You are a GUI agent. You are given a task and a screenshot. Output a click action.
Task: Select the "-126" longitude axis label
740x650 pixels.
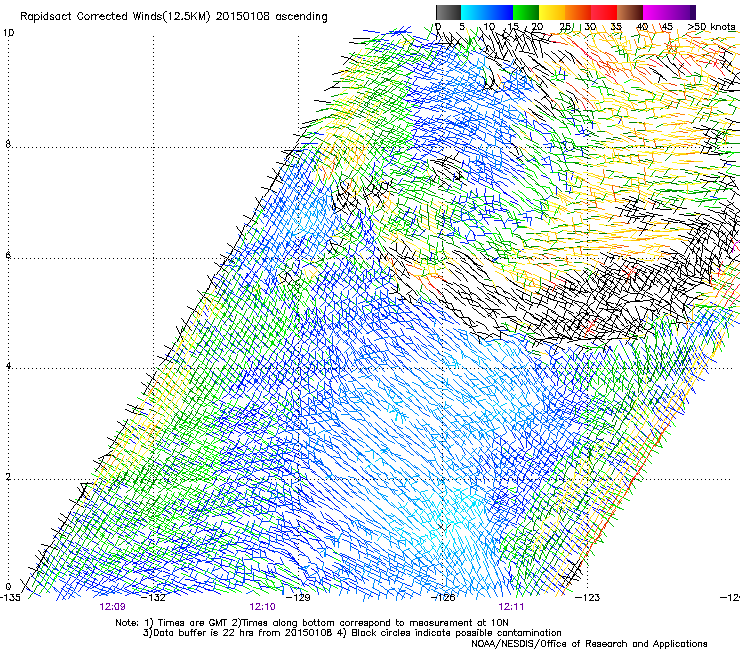[x=444, y=597]
